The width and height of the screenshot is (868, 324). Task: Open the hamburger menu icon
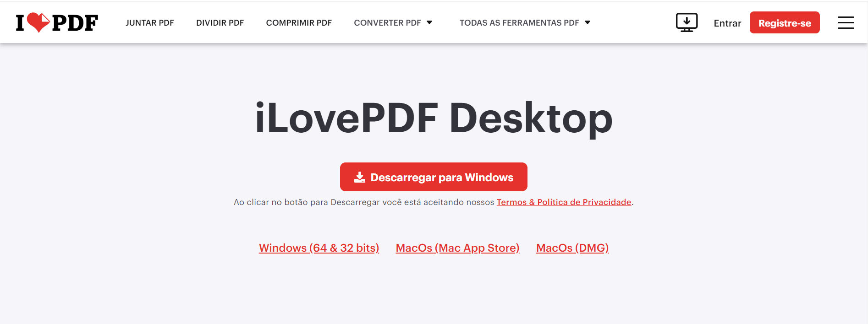point(846,22)
